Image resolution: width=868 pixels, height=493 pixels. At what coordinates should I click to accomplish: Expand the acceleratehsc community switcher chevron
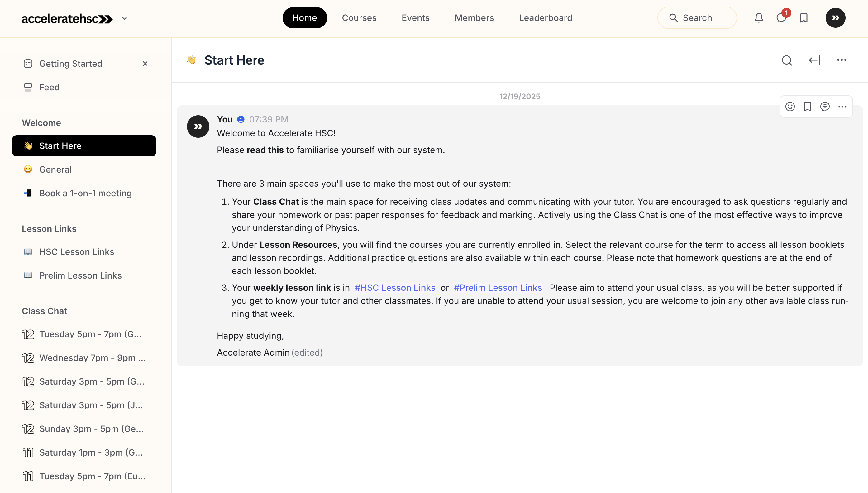[x=124, y=18]
